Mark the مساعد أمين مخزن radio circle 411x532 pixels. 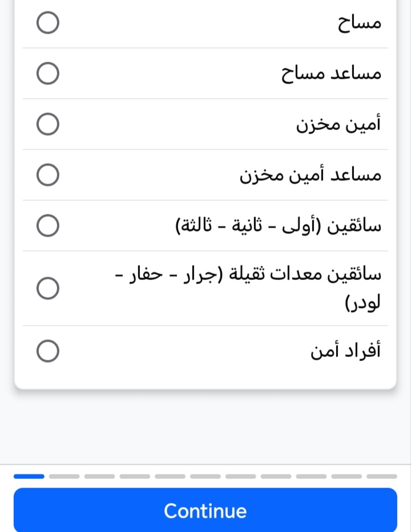[x=48, y=175]
